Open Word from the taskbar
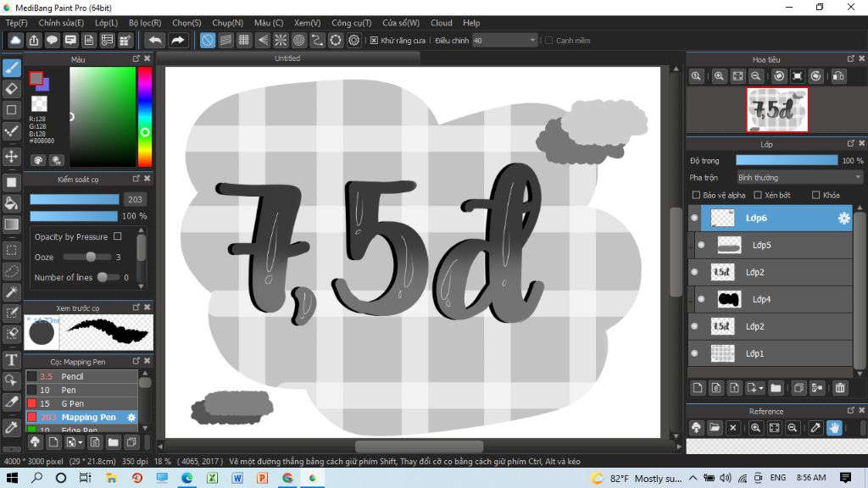This screenshot has width=868, height=488. point(237,478)
